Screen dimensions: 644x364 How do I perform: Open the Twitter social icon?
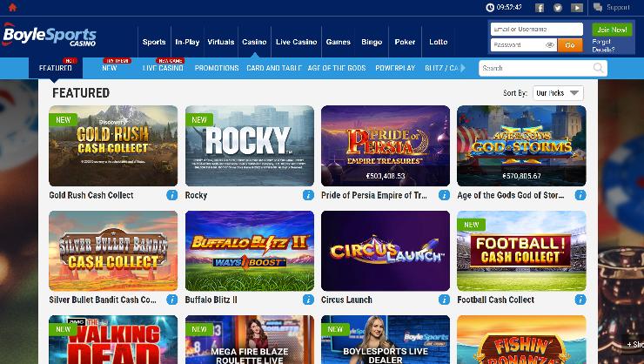[557, 7]
